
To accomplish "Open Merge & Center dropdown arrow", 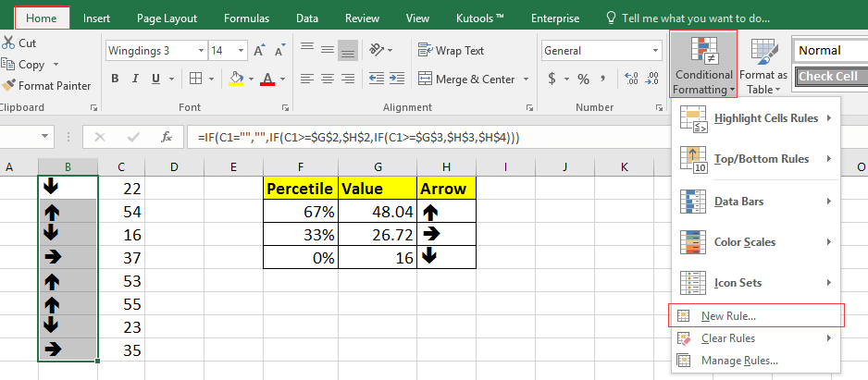I will [526, 80].
